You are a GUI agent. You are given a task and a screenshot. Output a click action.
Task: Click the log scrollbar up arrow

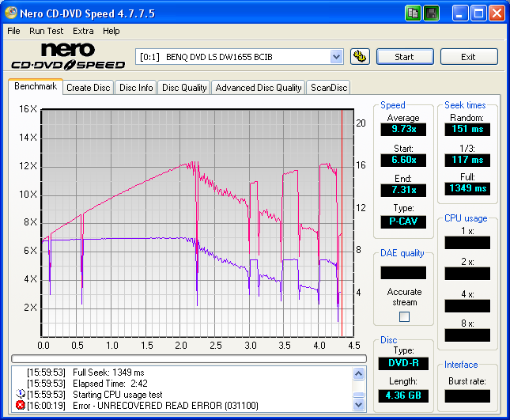pos(359,374)
